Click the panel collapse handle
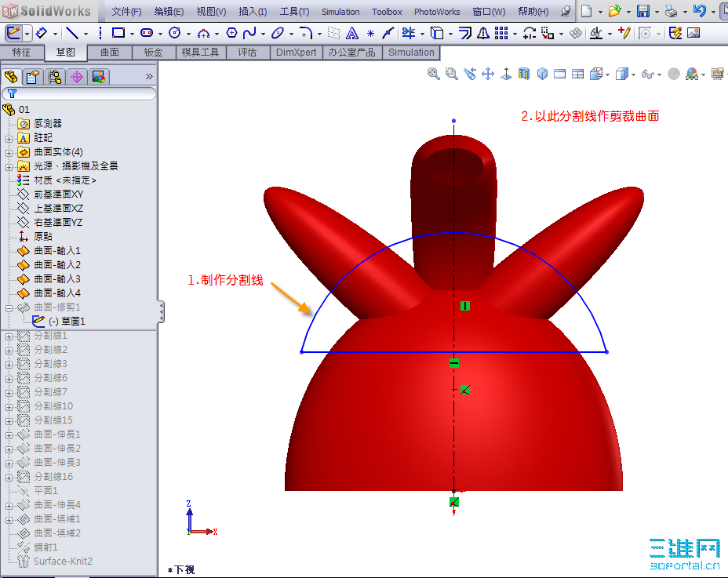The image size is (728, 578). coord(161,311)
